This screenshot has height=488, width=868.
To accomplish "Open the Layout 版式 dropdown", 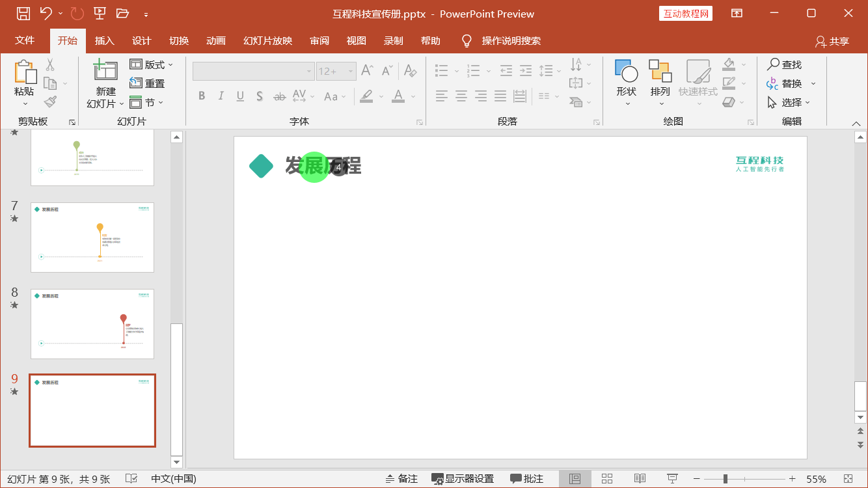I will (x=152, y=64).
